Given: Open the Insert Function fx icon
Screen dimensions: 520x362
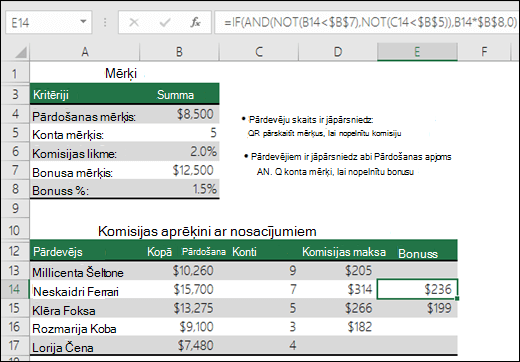Looking at the screenshot, I should [195, 22].
